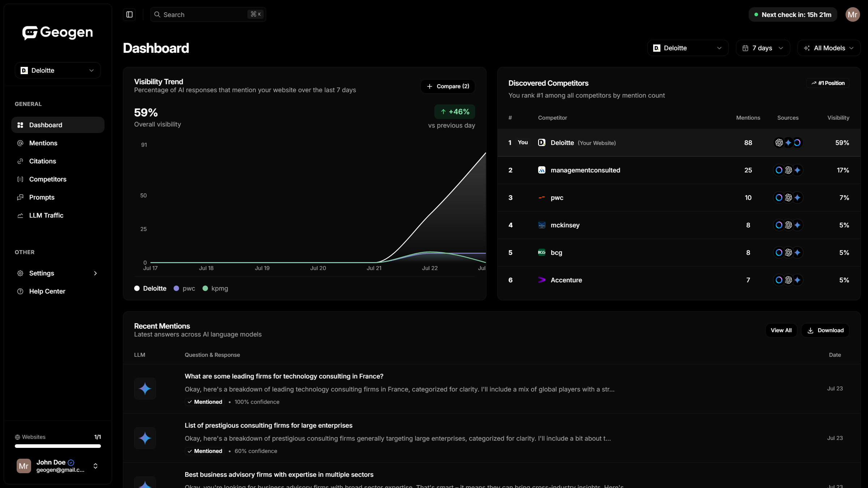Click View All recent mentions

pos(781,330)
